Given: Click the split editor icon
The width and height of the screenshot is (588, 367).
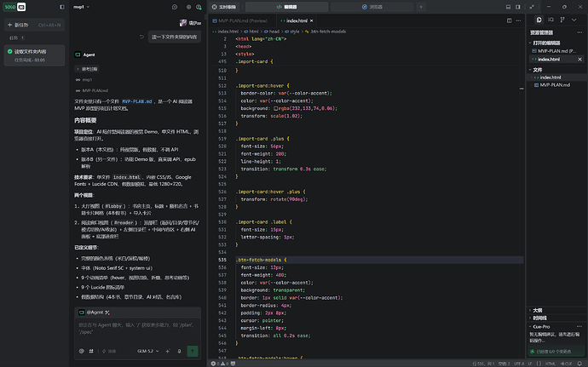Looking at the screenshot, I should click(510, 20).
